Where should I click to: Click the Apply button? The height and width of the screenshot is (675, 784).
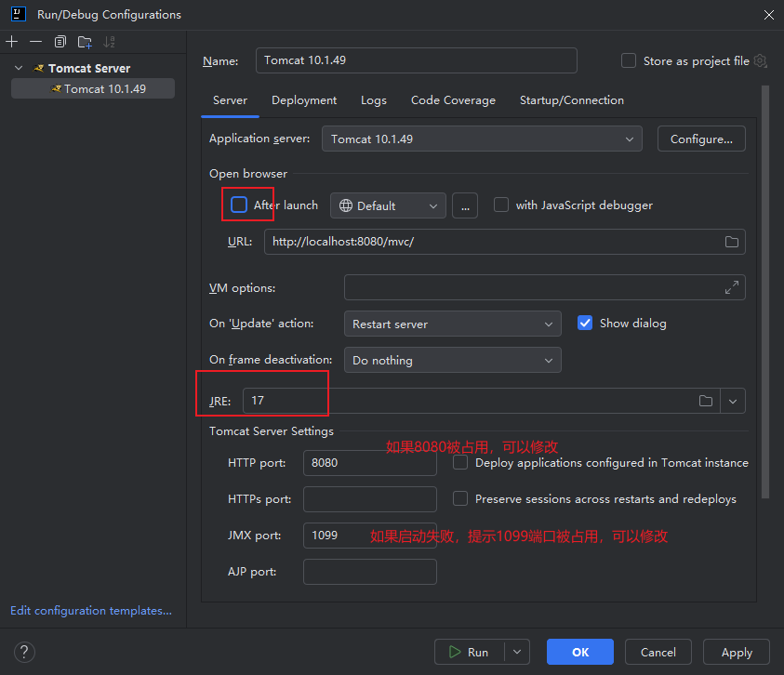737,652
